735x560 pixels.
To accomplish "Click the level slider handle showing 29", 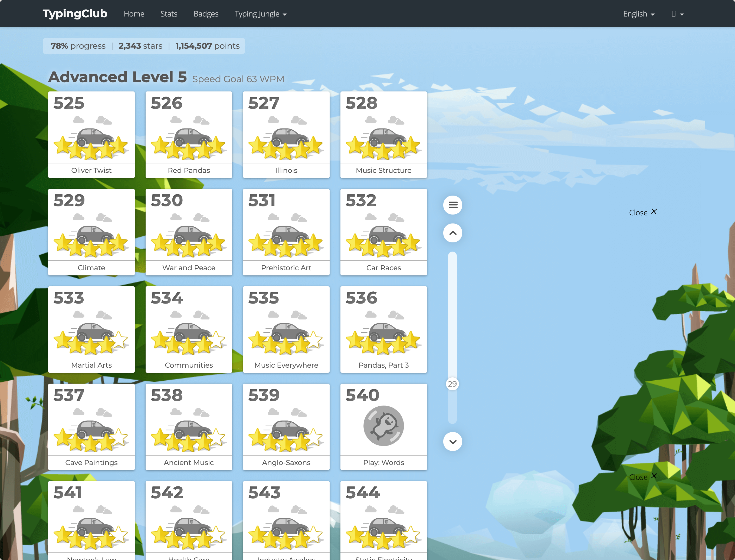I will pyautogui.click(x=452, y=384).
